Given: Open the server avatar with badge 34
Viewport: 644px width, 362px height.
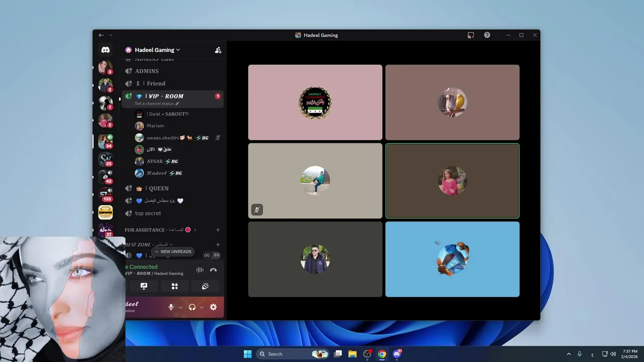Looking at the screenshot, I should 105,141.
